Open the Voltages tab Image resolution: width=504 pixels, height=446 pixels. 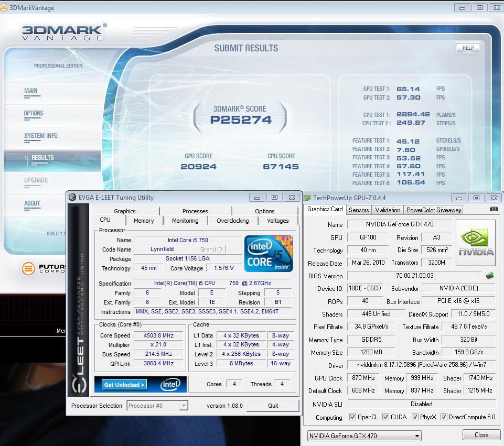coord(278,221)
